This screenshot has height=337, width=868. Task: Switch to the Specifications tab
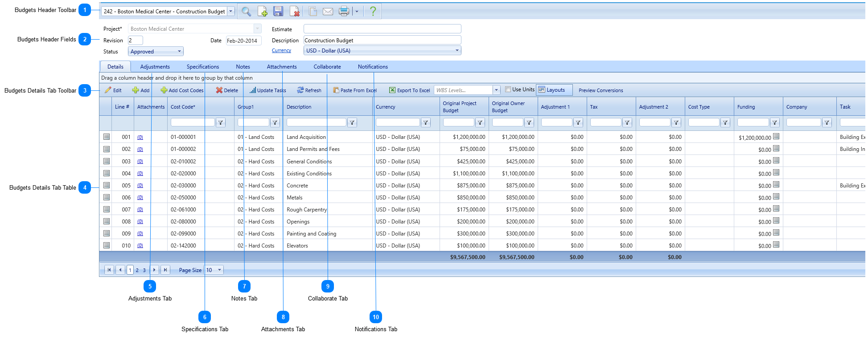203,67
